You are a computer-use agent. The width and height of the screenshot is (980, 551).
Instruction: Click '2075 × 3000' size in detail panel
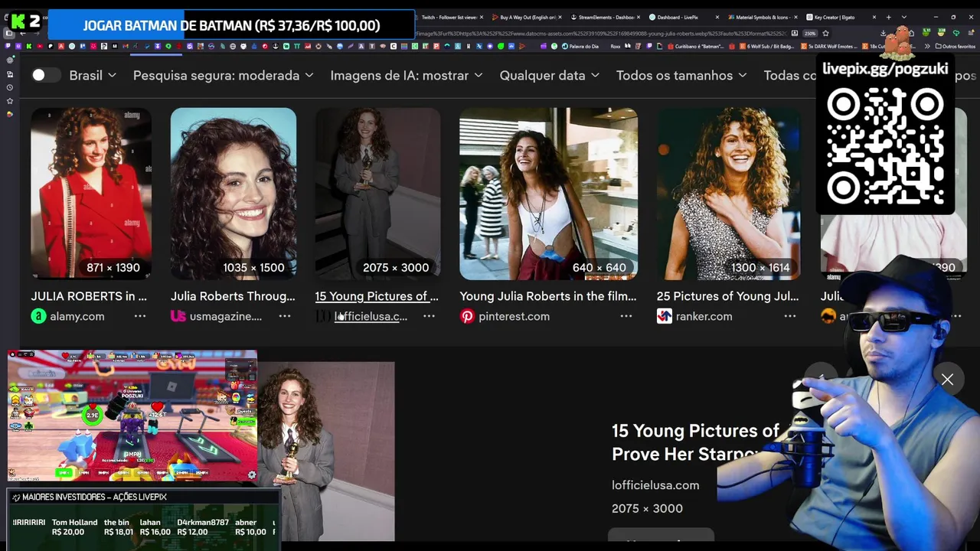tap(647, 508)
